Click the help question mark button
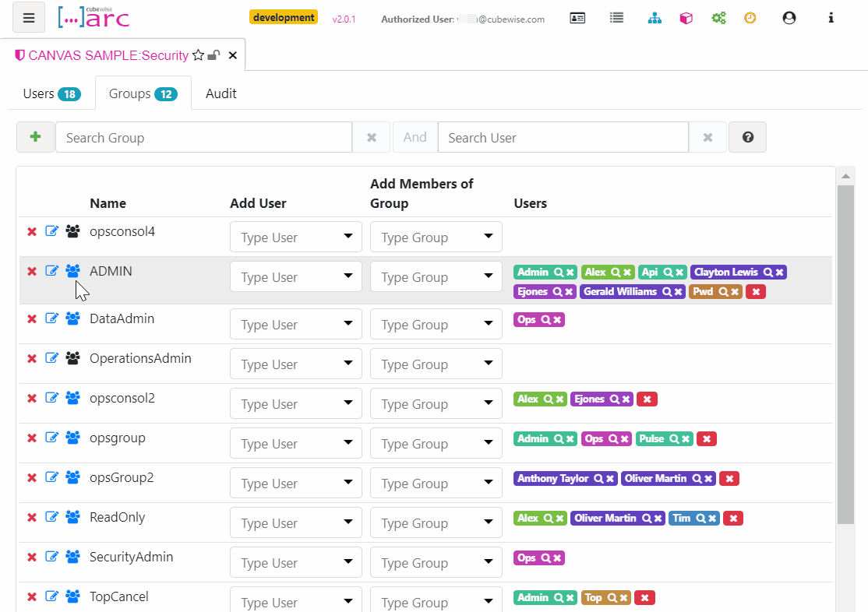868x612 pixels. point(748,137)
